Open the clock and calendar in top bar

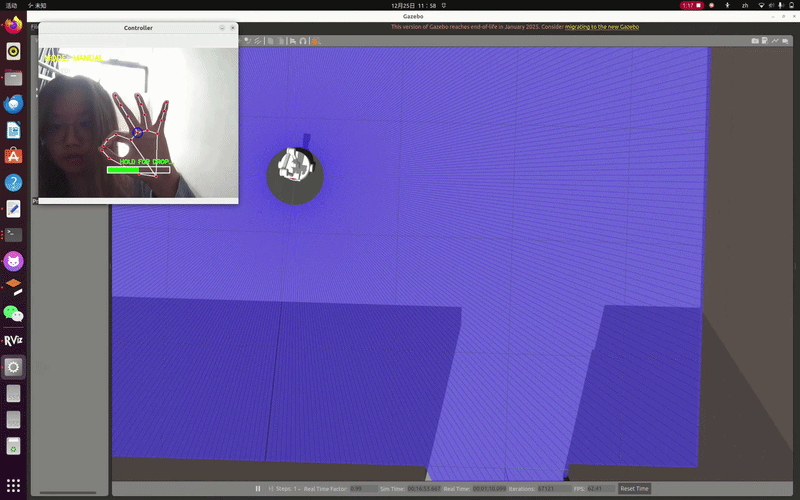414,6
